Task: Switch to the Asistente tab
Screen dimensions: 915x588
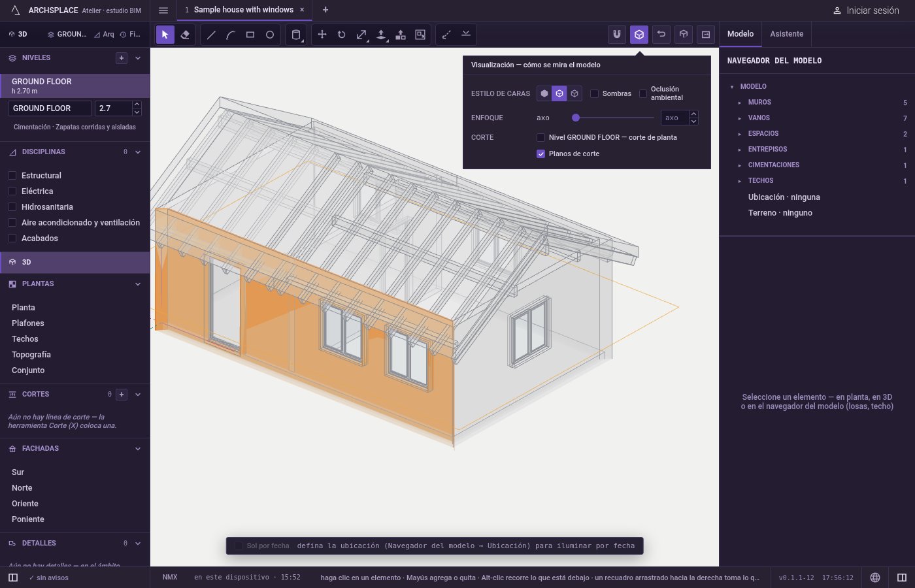Action: (x=786, y=34)
